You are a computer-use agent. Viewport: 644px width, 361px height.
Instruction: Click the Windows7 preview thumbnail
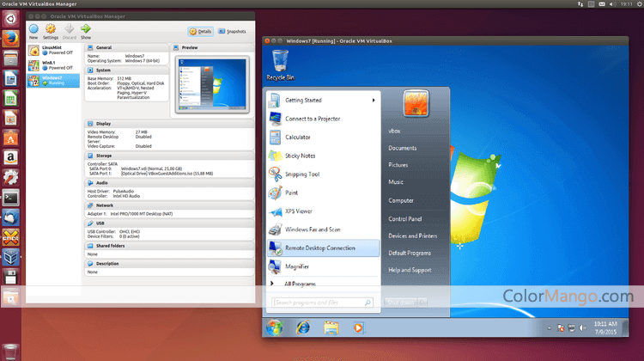point(212,84)
